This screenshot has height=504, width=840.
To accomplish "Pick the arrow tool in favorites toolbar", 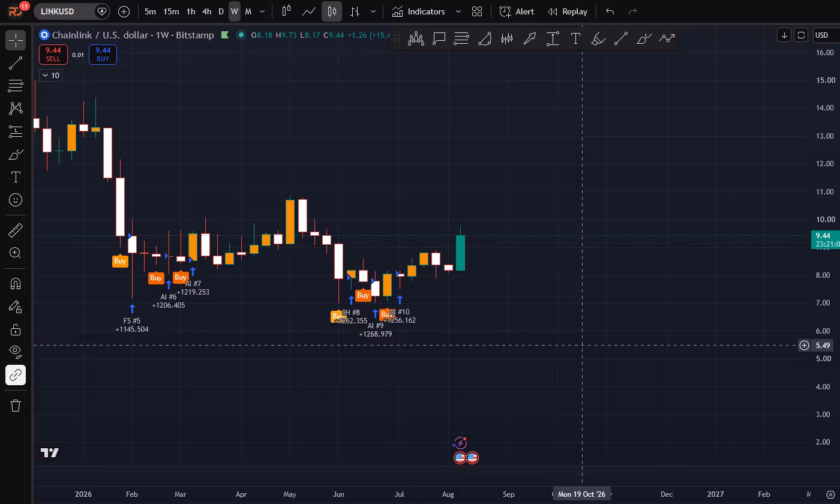I will 530,38.
